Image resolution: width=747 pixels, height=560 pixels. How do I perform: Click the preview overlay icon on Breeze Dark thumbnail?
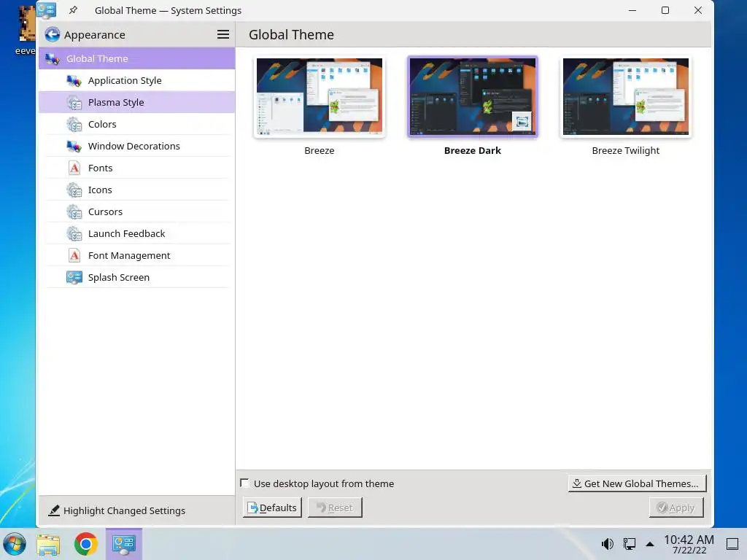[522, 122]
